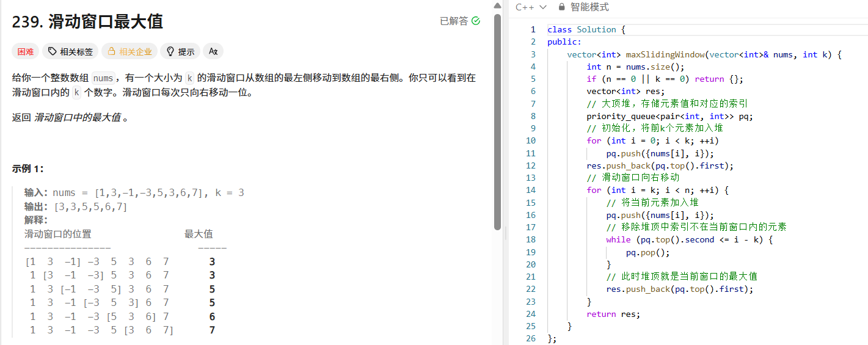This screenshot has height=345, width=868.
Task: Click the green solved checkmark icon
Action: pyautogui.click(x=476, y=21)
